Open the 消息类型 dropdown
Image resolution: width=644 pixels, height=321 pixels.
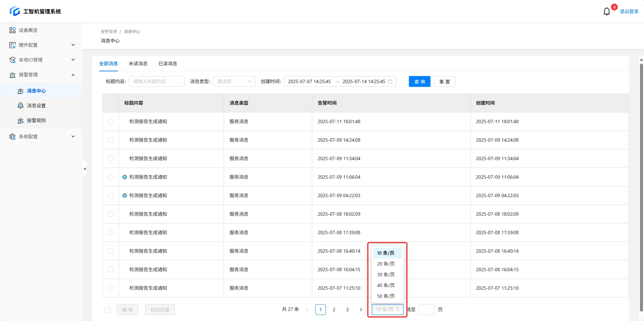[x=234, y=81]
